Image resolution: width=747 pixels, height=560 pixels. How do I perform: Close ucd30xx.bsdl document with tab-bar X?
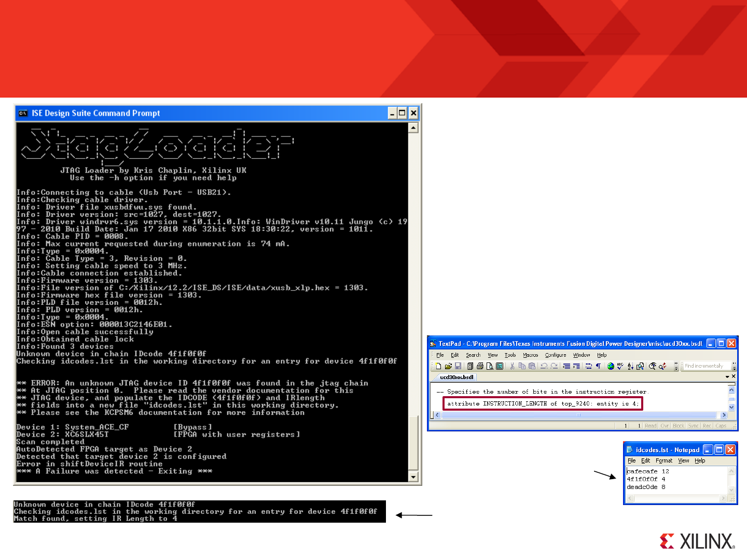734,376
